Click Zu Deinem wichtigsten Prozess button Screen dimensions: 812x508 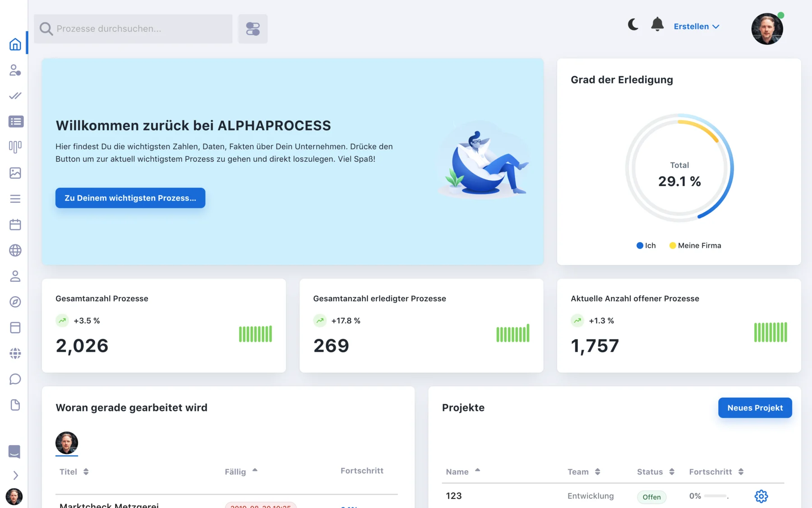click(130, 198)
